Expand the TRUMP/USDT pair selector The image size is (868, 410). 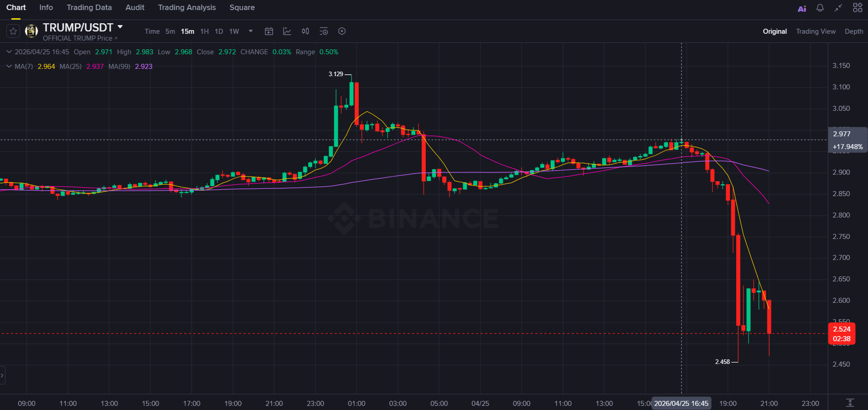[120, 27]
